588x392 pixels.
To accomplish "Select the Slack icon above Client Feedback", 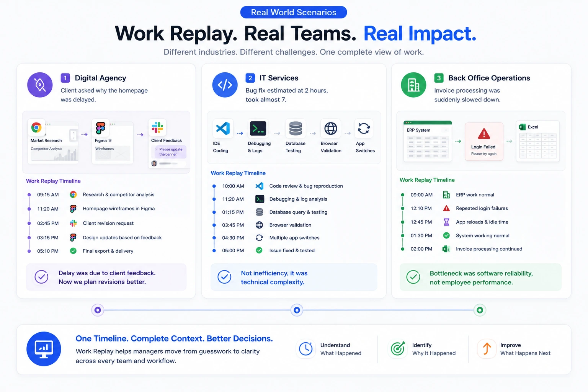I will [x=157, y=127].
